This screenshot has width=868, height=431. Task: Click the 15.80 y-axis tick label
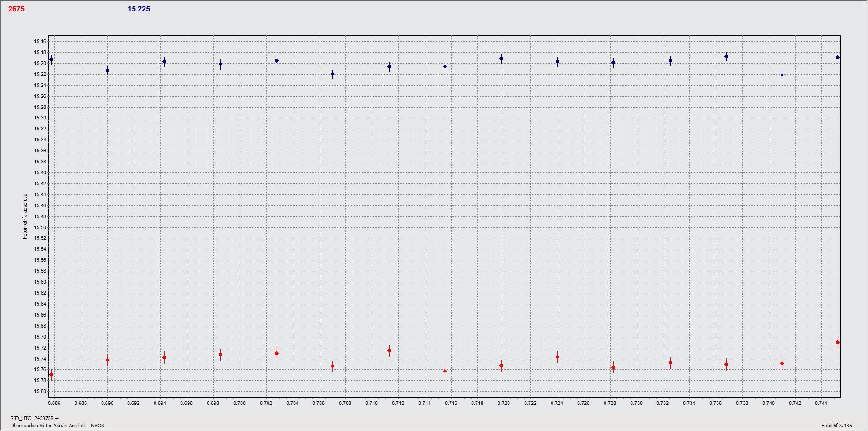(x=40, y=391)
